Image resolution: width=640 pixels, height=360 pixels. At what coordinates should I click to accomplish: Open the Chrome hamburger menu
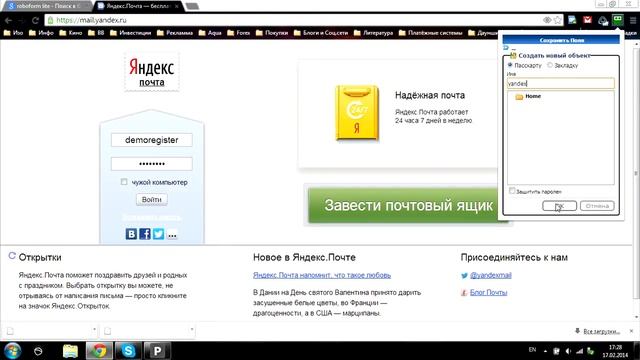tap(633, 20)
